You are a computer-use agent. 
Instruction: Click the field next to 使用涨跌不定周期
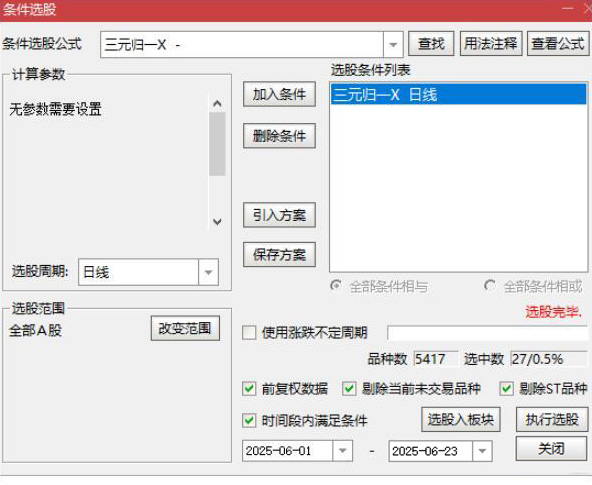coord(487,333)
